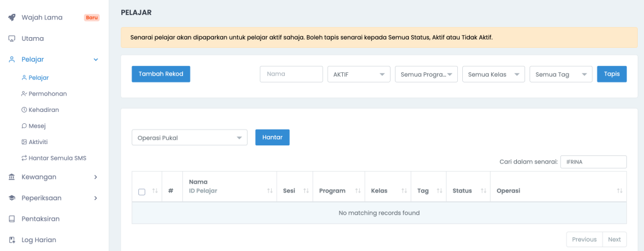Click the Hantar button
644x251 pixels.
click(x=272, y=137)
